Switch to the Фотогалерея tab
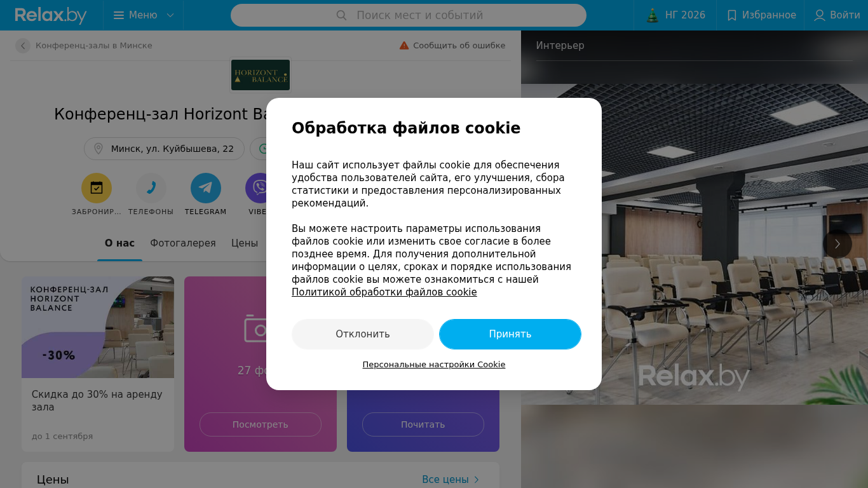The image size is (868, 488). pos(183,243)
